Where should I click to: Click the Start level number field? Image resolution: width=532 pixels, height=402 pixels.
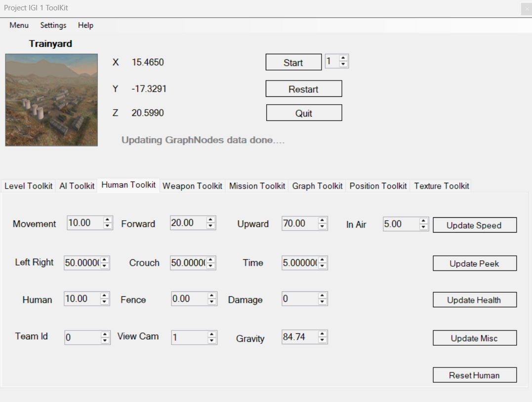point(332,61)
